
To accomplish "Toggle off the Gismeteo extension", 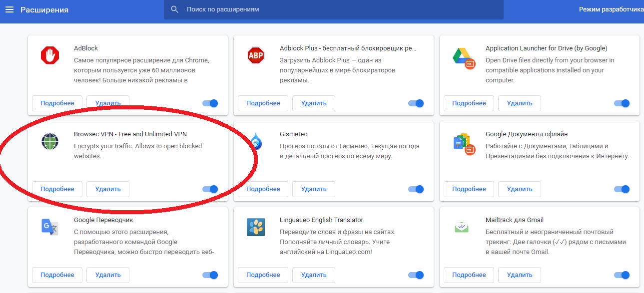I will (416, 189).
